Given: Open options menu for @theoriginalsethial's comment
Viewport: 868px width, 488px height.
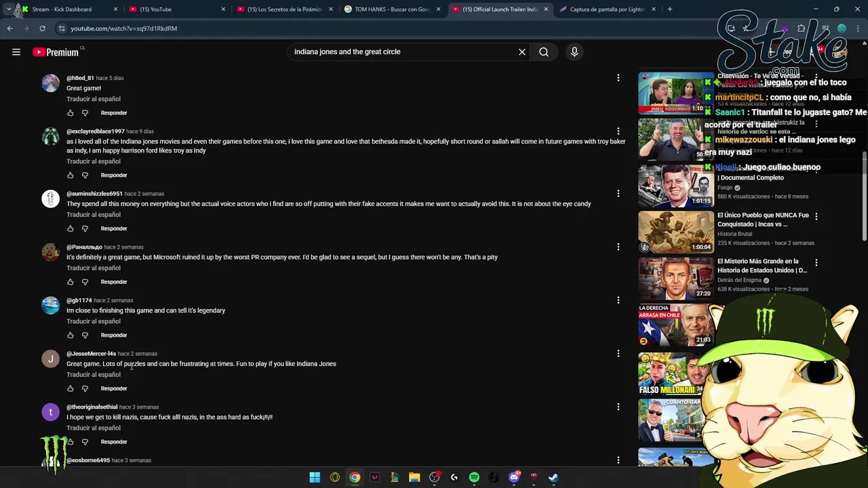Looking at the screenshot, I should (x=618, y=407).
